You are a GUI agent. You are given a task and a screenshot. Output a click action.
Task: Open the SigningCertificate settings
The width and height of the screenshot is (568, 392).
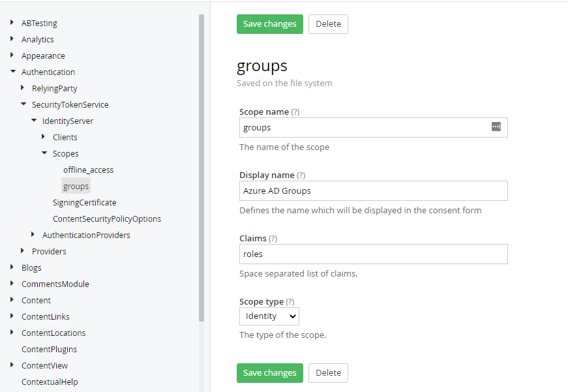click(x=84, y=202)
